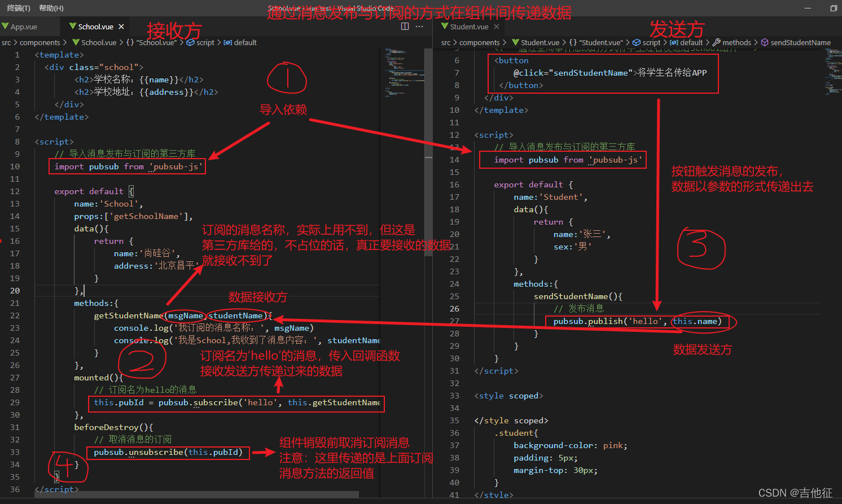Close the Student.vue tab
Viewport: 842px width, 504px height.
[x=497, y=27]
